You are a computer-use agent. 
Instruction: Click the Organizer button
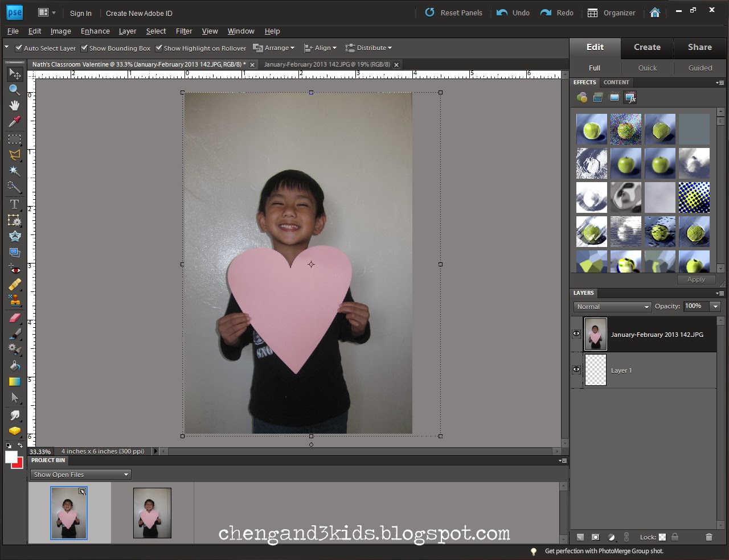pos(611,13)
